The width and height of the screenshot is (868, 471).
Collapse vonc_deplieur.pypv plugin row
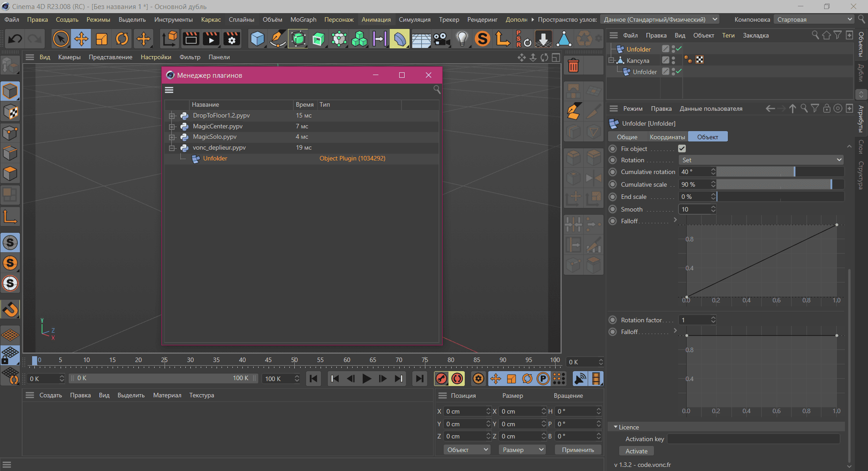pyautogui.click(x=172, y=148)
